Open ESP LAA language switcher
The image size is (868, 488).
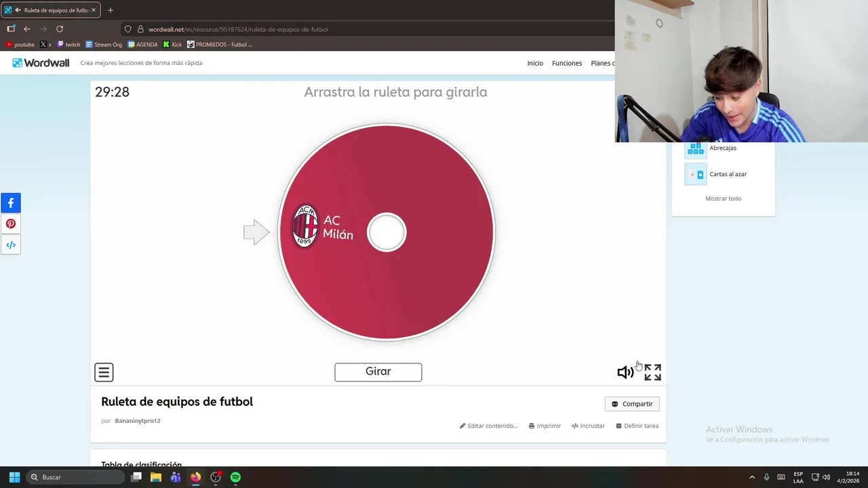[x=798, y=477]
